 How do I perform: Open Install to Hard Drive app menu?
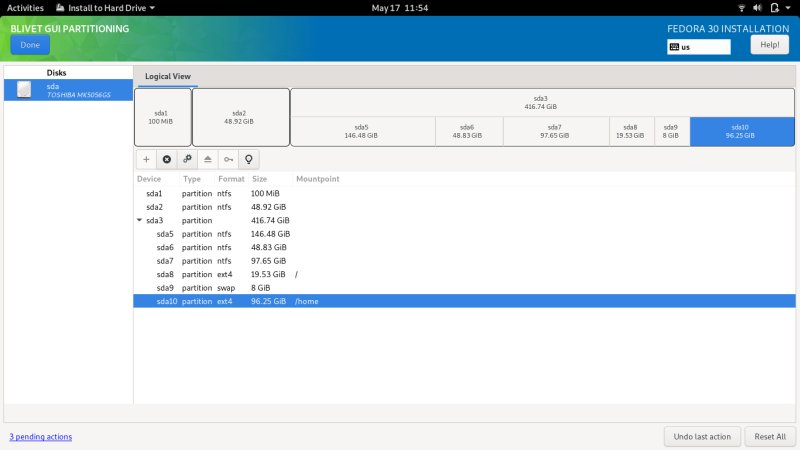tap(105, 8)
